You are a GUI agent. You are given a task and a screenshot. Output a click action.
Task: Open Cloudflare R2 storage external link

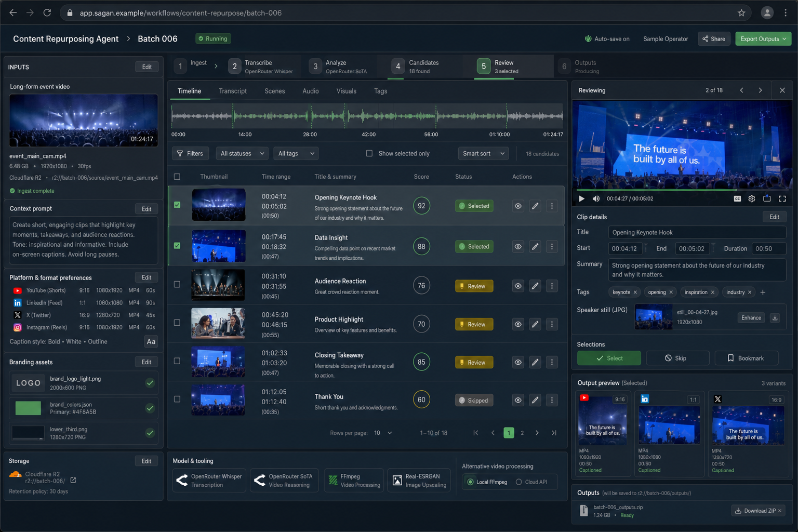click(x=73, y=481)
